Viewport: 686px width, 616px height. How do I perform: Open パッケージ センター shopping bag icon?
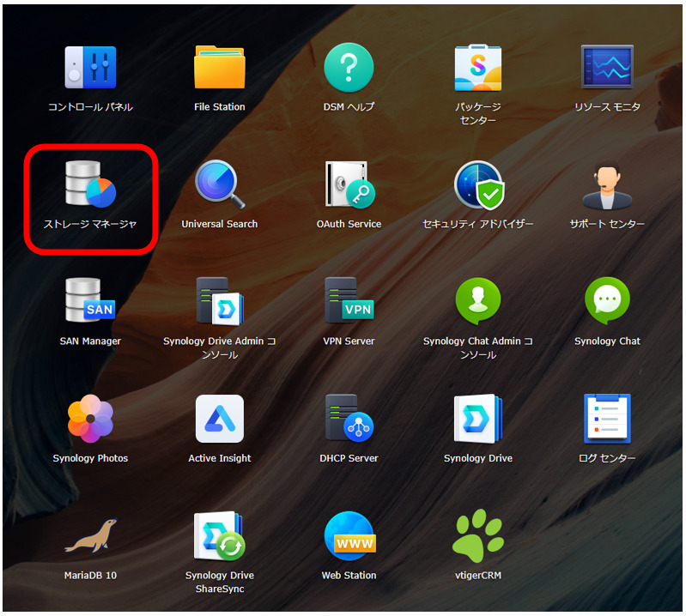(x=477, y=67)
